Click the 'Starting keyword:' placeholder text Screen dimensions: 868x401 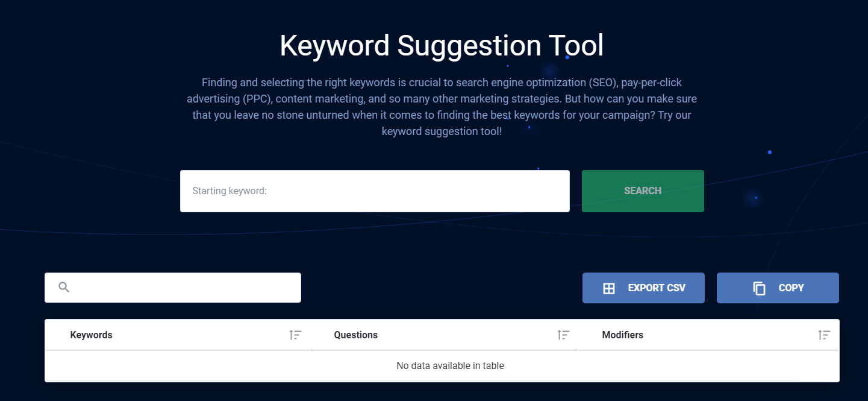(x=229, y=191)
